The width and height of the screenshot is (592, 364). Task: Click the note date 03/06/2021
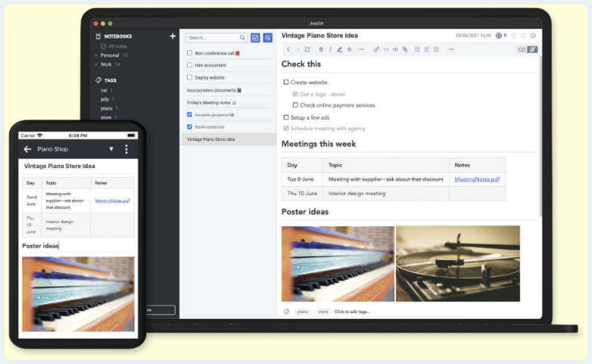pyautogui.click(x=473, y=35)
